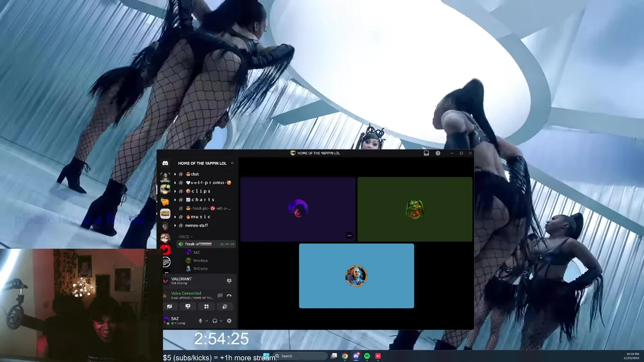
Task: Open Discord from the taskbar
Action: [356, 356]
